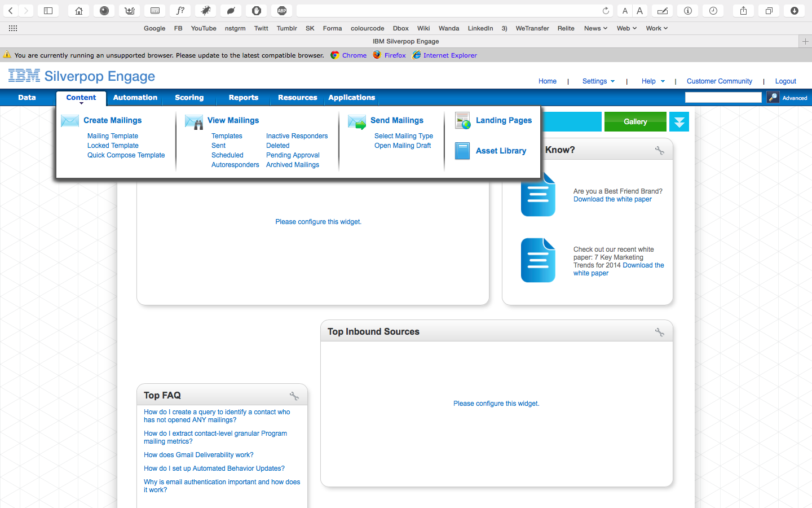
Task: Click the Asset Library book icon
Action: point(462,151)
